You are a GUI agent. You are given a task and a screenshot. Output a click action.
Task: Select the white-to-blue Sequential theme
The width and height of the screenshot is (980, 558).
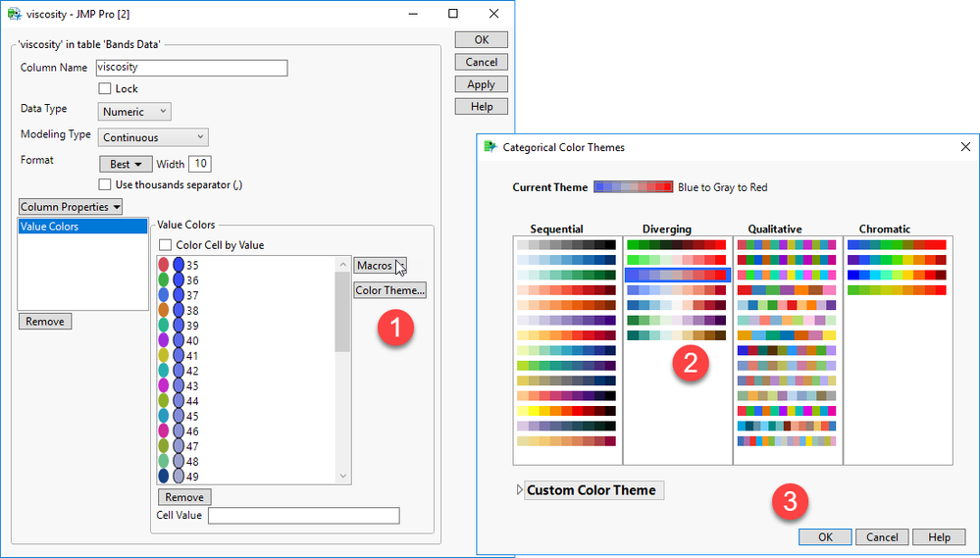(x=566, y=260)
